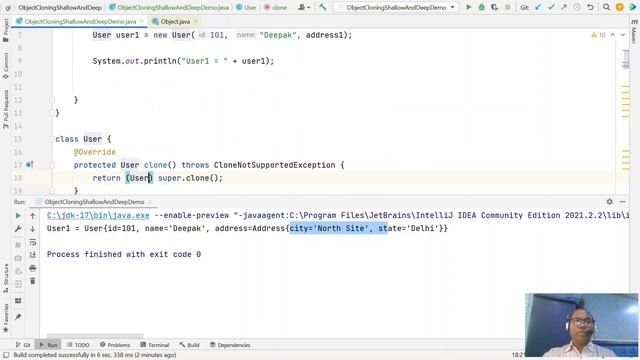Stop process in the Run panel
The width and height of the screenshot is (640, 360).
tap(18, 245)
